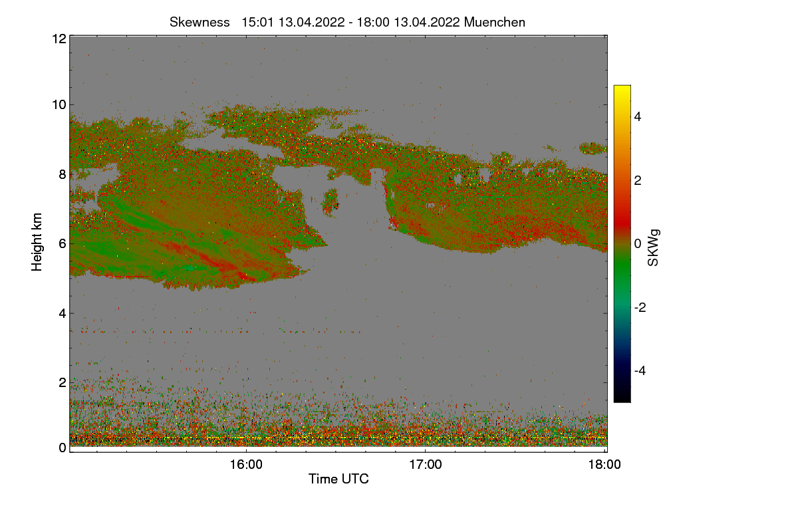Click the 16:00 time tick label
The width and height of the screenshot is (798, 532).
pyautogui.click(x=246, y=465)
